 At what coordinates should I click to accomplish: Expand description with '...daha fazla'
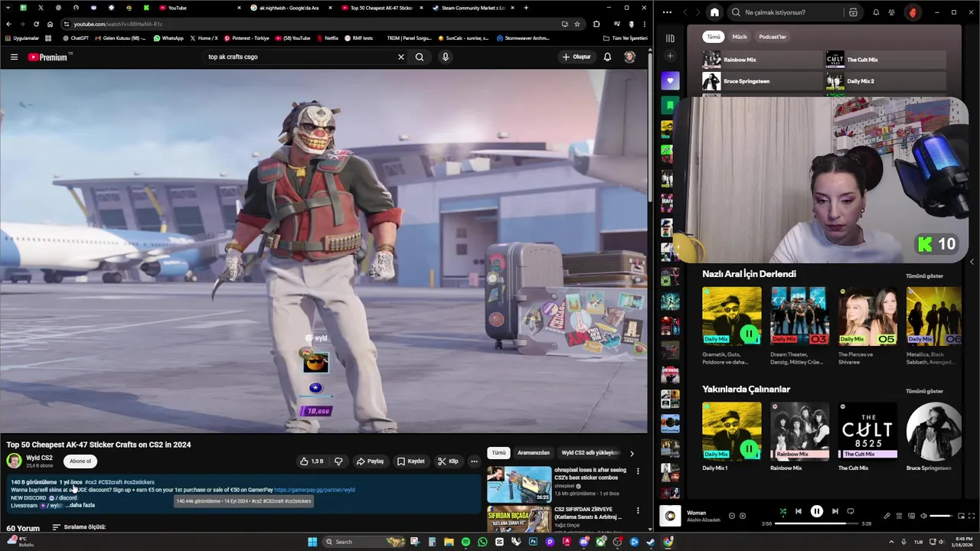(x=82, y=505)
